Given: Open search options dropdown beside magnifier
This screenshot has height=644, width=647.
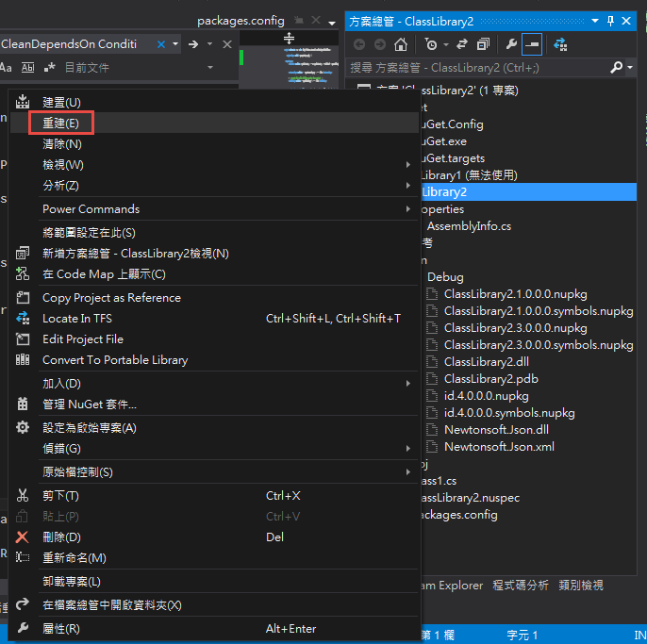Looking at the screenshot, I should (x=630, y=67).
